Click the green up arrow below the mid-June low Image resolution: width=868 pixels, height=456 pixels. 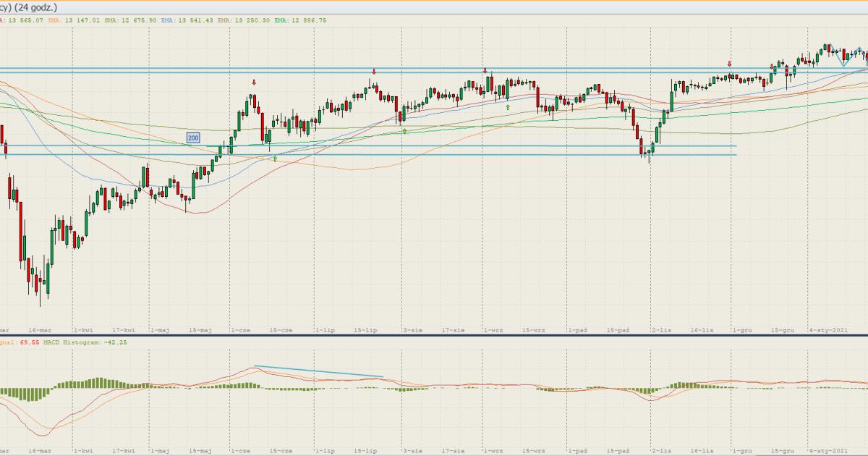pyautogui.click(x=275, y=159)
